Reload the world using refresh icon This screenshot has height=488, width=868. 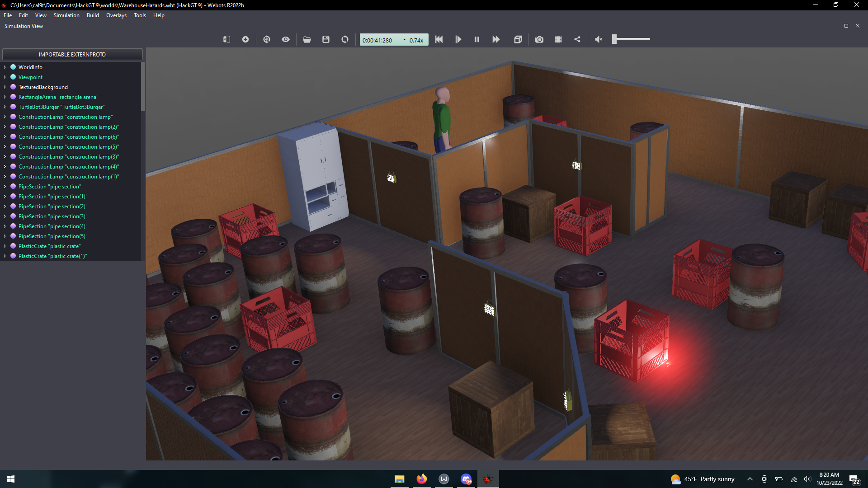coord(345,40)
